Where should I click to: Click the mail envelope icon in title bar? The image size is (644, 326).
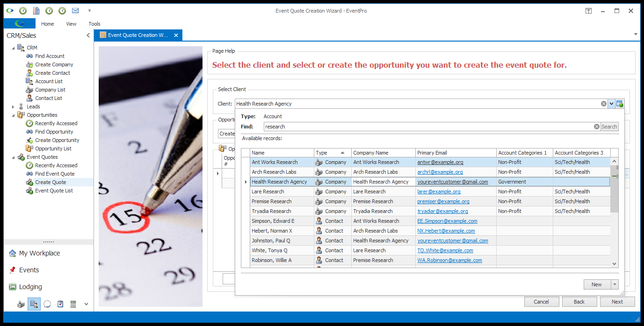(x=75, y=10)
